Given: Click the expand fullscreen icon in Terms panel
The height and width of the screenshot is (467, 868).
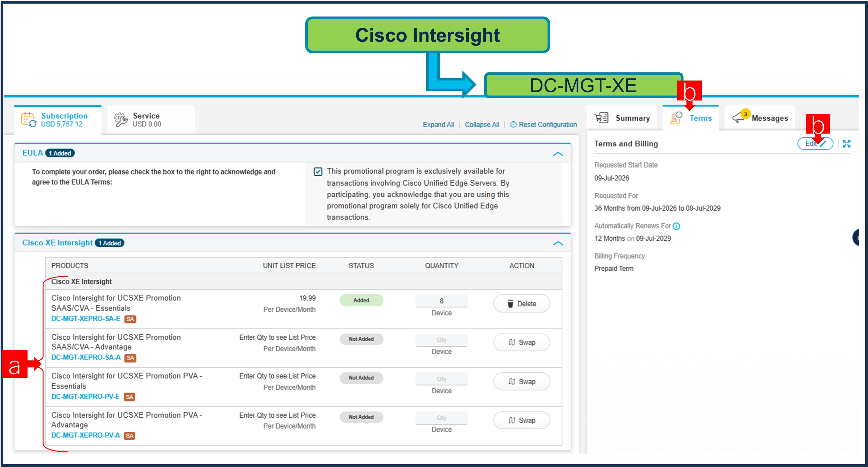Looking at the screenshot, I should pyautogui.click(x=846, y=144).
